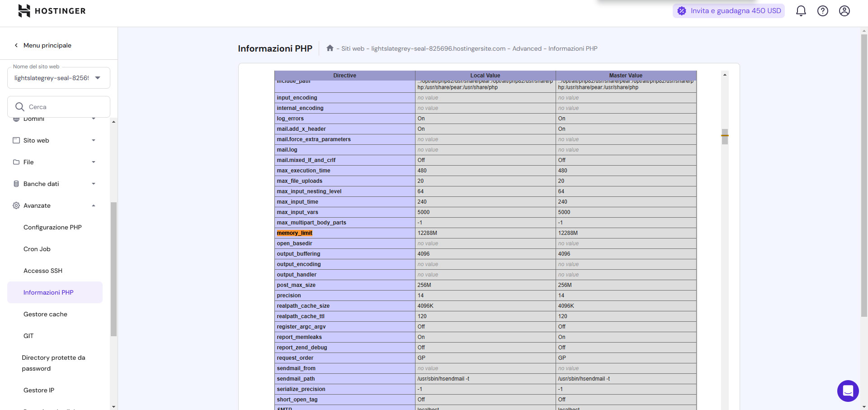Click the Hostinger logo
Screen dimensions: 868x410
[x=52, y=11]
